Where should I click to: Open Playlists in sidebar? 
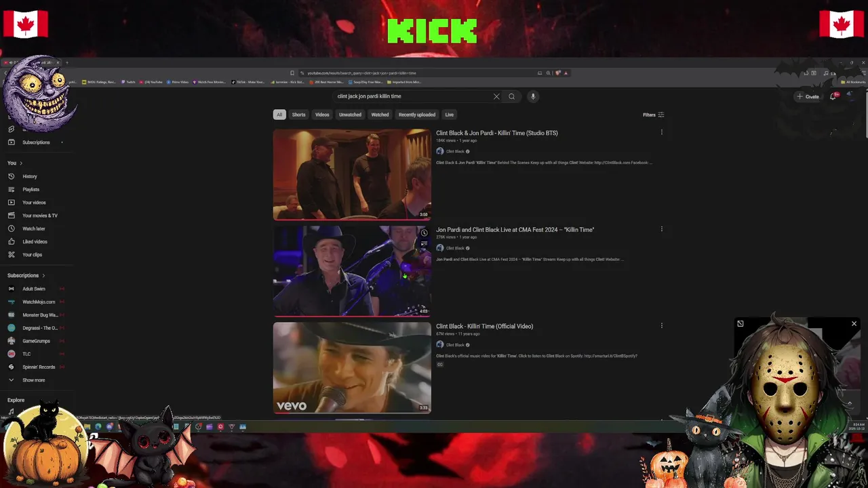click(x=31, y=190)
